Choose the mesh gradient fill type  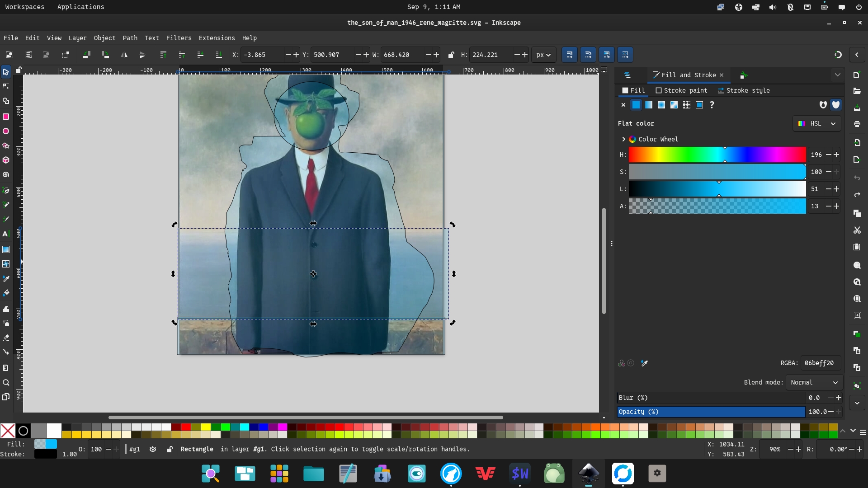click(x=674, y=105)
